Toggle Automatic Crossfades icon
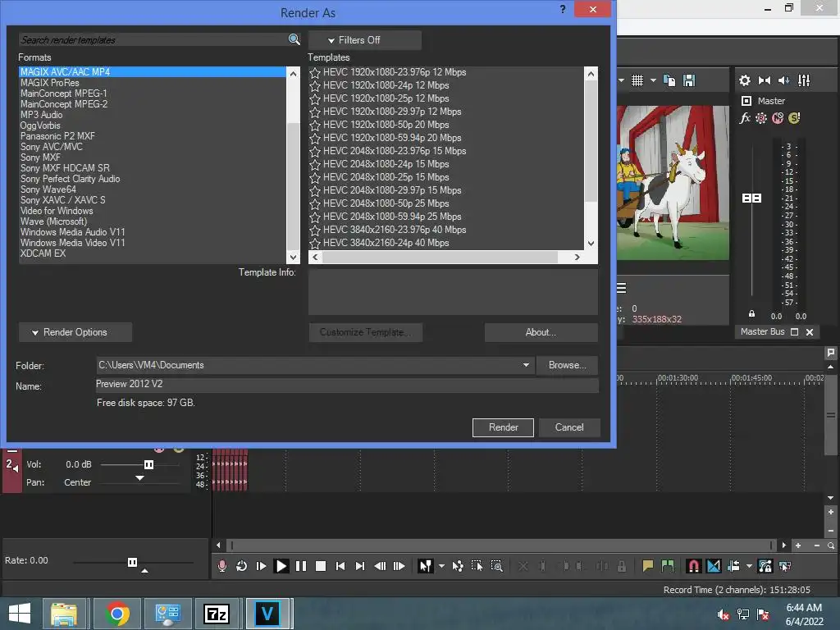This screenshot has height=630, width=840. pyautogui.click(x=714, y=566)
